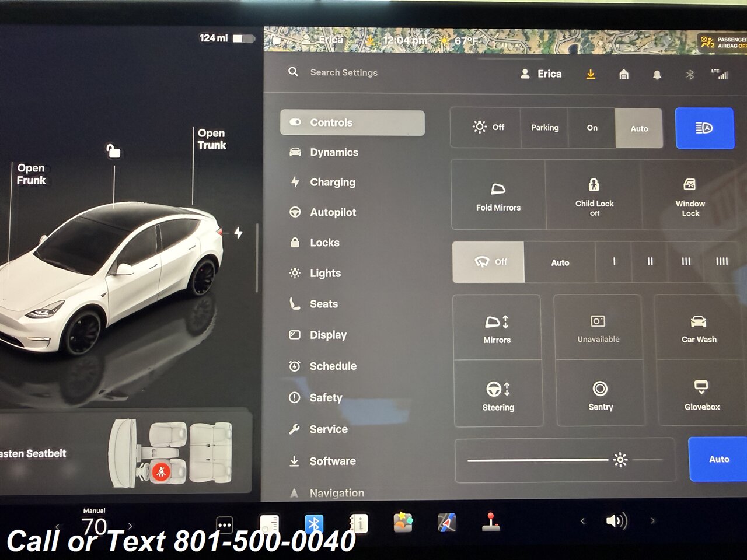Open the Toybox app icon
747x560 pixels.
[x=403, y=522]
